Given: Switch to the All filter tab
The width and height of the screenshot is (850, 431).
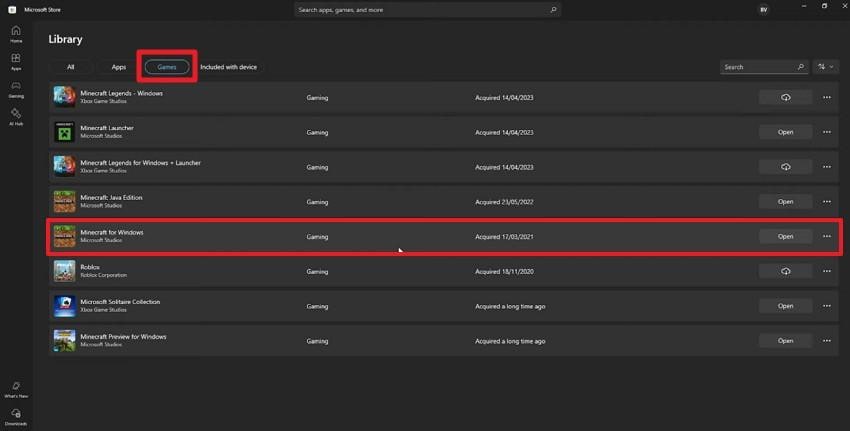Looking at the screenshot, I should pyautogui.click(x=71, y=67).
